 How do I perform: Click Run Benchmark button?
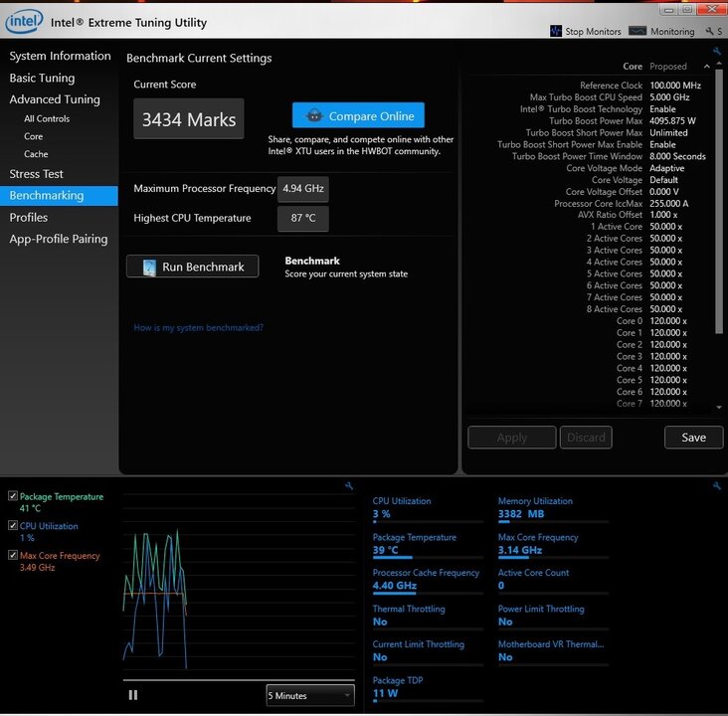coord(192,267)
